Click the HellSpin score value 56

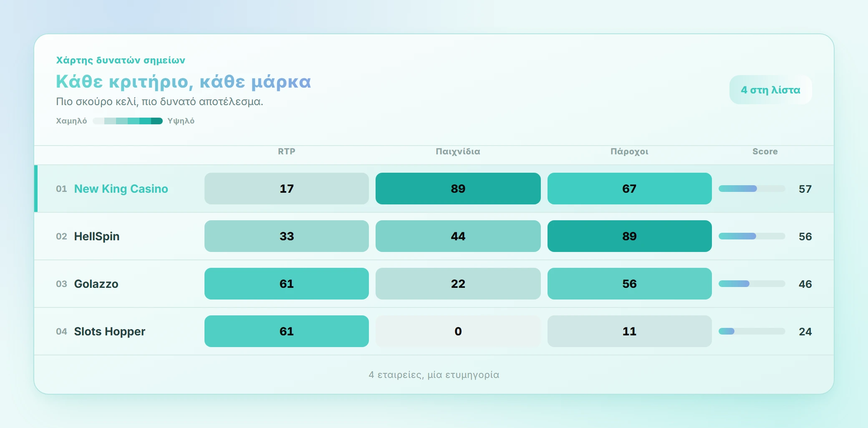[805, 237]
